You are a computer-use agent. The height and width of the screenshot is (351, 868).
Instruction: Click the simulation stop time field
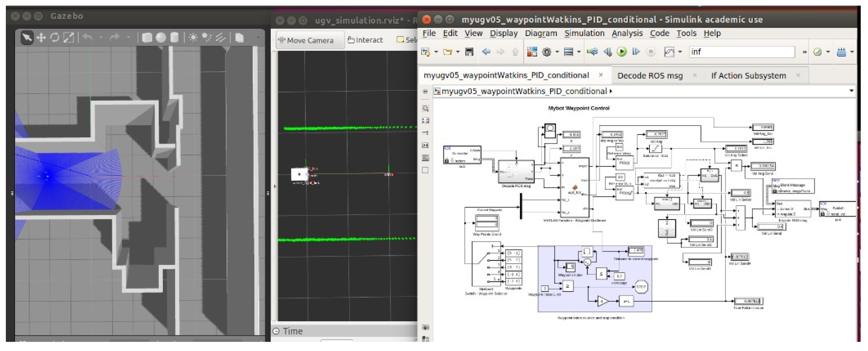[x=741, y=52]
